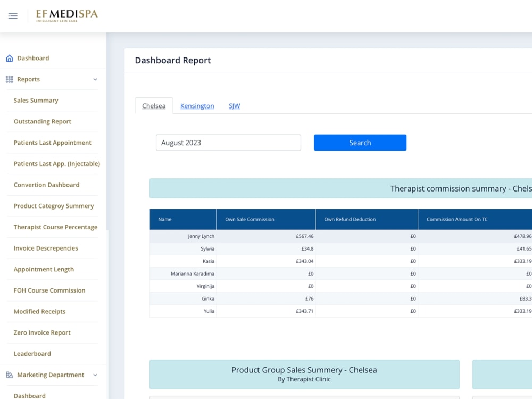This screenshot has height=399, width=532.
Task: Open the top Dashboard sidebar item
Action: [33, 58]
